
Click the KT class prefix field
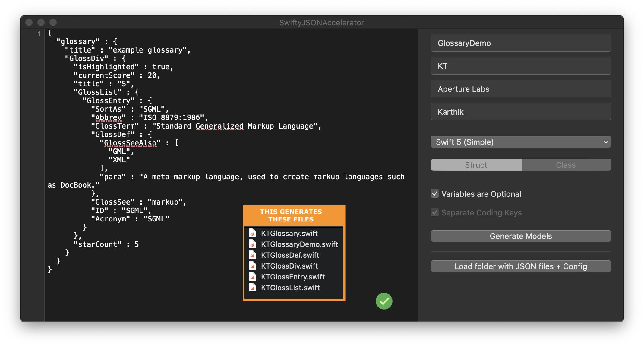[520, 66]
